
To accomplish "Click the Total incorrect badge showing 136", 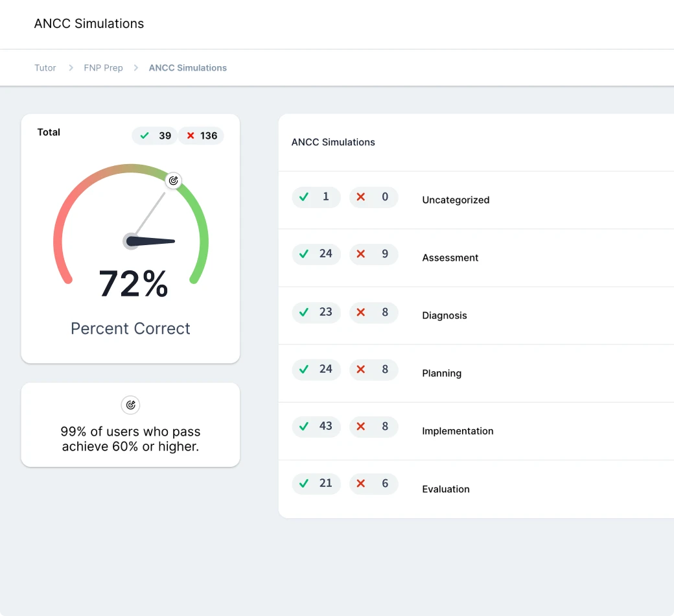I will pyautogui.click(x=201, y=136).
